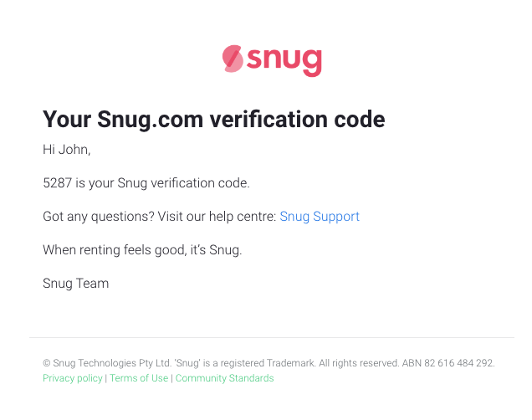The width and height of the screenshot is (532, 420).
Task: Click the 5287 verification code number
Action: coord(58,183)
